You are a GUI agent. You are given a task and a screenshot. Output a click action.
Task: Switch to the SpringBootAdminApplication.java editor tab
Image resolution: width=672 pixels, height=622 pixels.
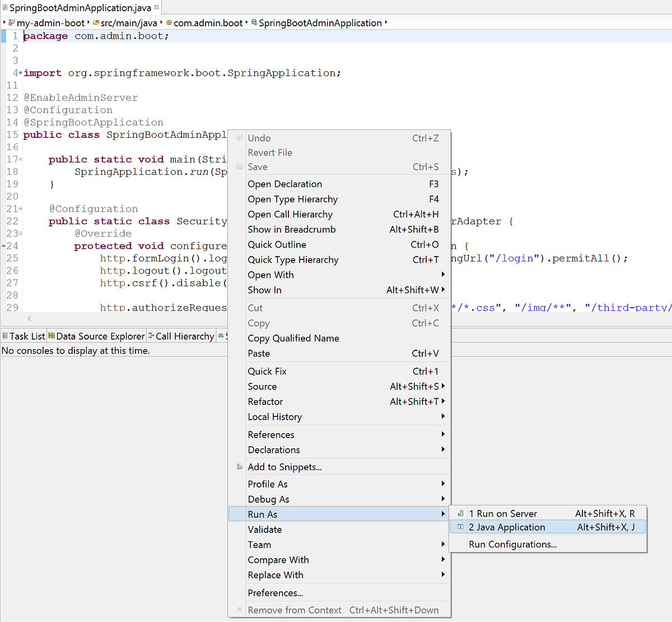[x=78, y=8]
